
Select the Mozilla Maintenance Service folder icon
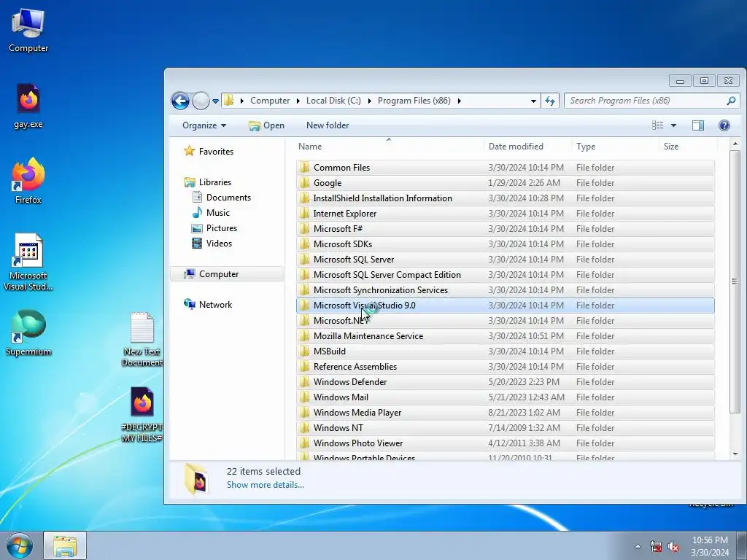(x=304, y=335)
